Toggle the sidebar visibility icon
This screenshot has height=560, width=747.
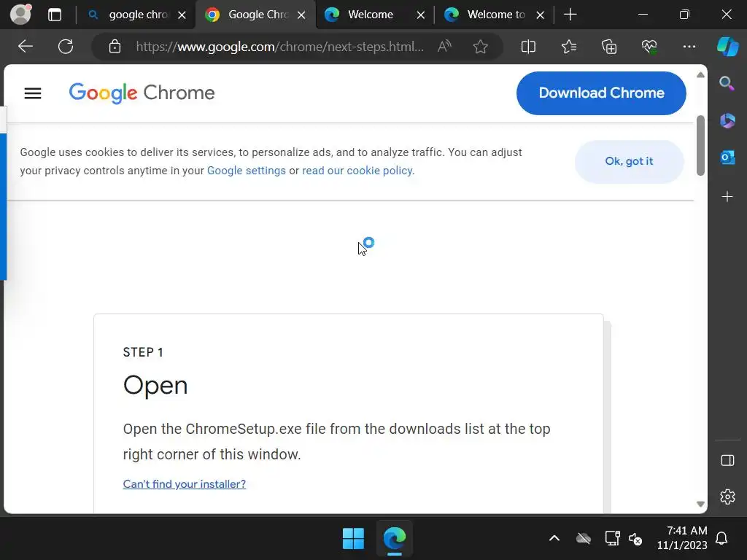click(x=727, y=461)
